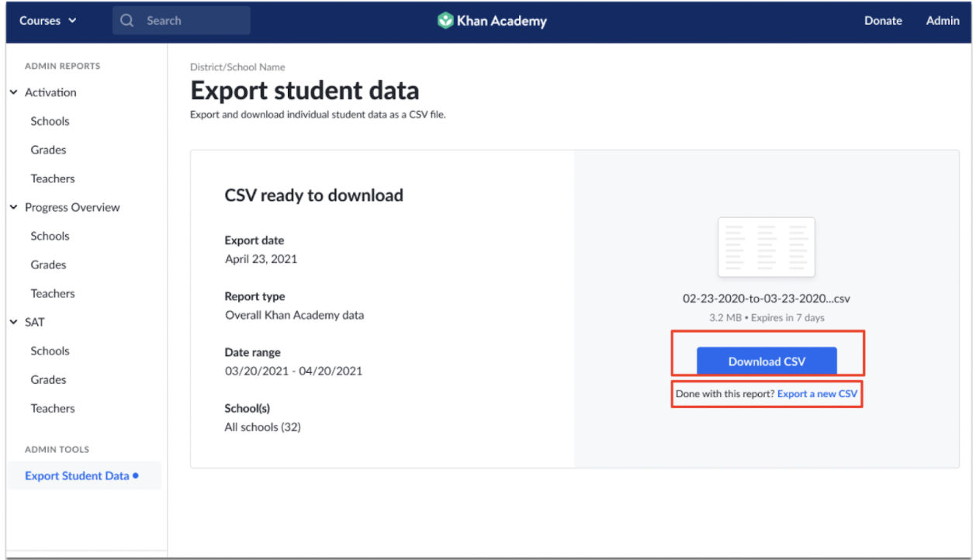Viewport: 976px width, 560px height.
Task: Click the ADMIN TOOLS sidebar label
Action: (57, 449)
